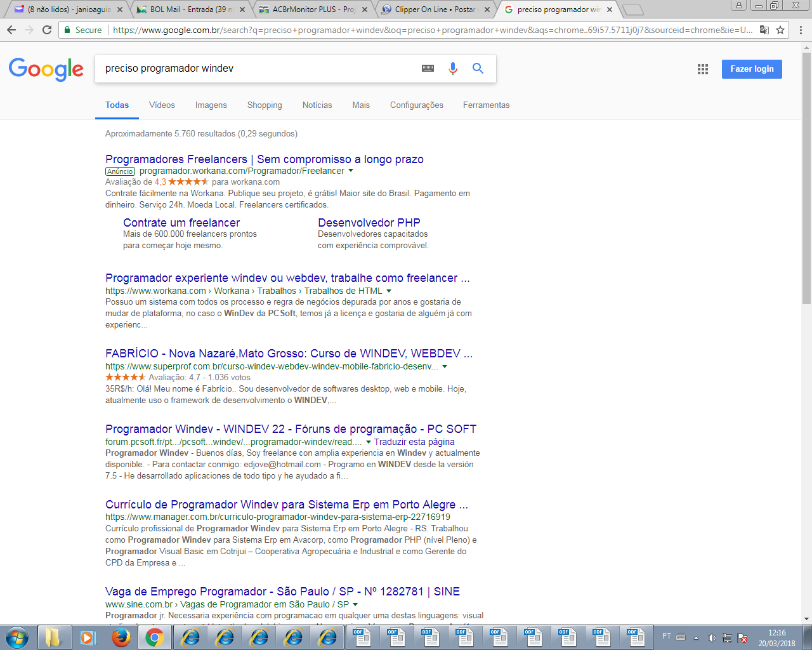
Task: Open the Ferramentas search tools
Action: coord(487,105)
